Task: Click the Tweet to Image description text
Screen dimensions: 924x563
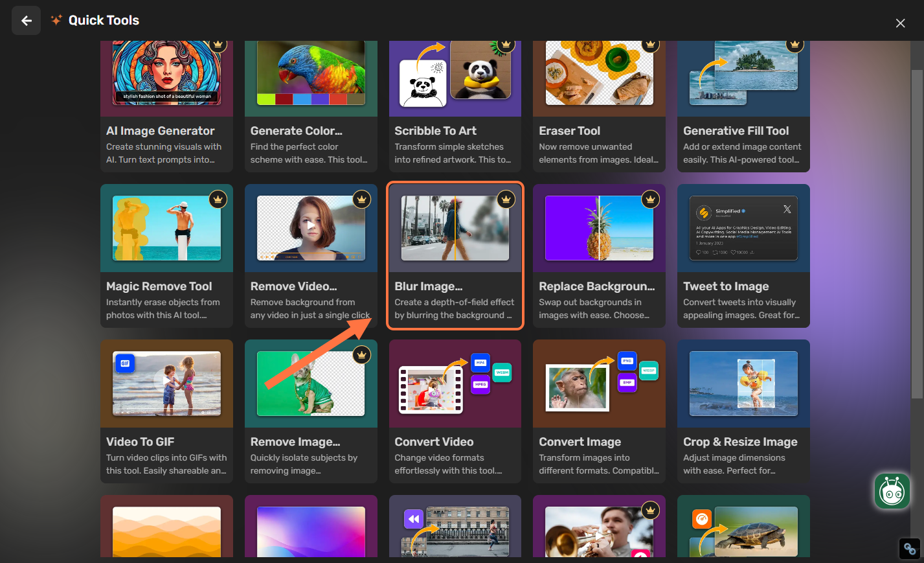Action: pos(741,309)
